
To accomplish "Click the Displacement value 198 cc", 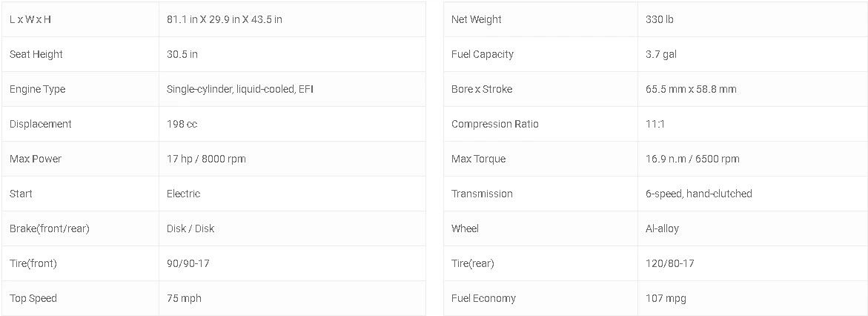I will 182,124.
